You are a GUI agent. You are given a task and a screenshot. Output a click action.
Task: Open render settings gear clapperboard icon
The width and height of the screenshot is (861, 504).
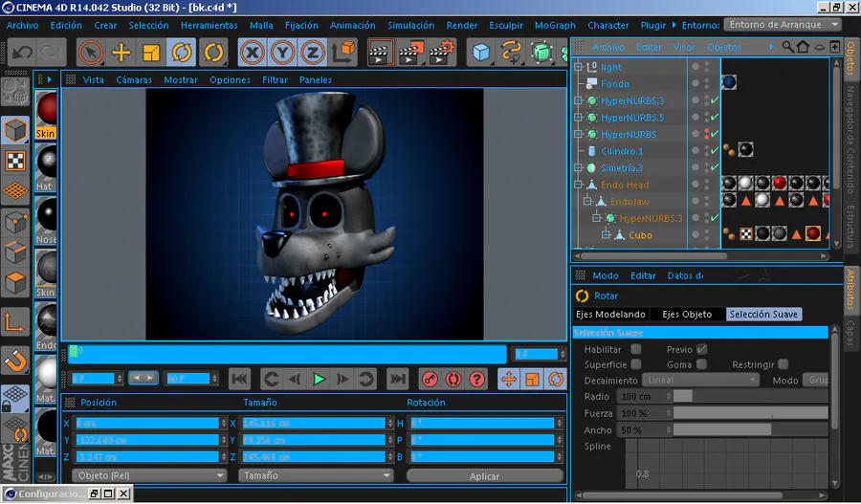(x=441, y=53)
